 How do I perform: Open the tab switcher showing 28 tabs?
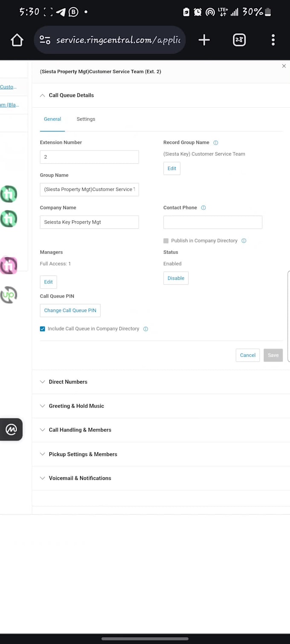point(239,40)
